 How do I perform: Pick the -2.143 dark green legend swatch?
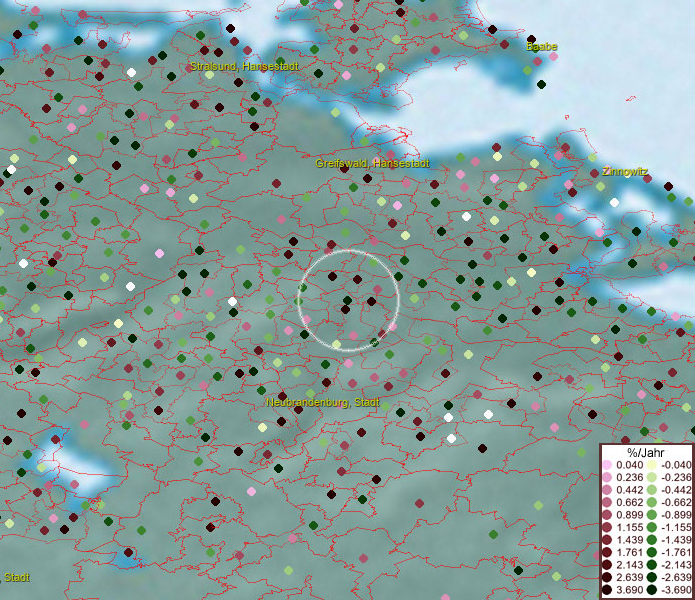pyautogui.click(x=652, y=565)
